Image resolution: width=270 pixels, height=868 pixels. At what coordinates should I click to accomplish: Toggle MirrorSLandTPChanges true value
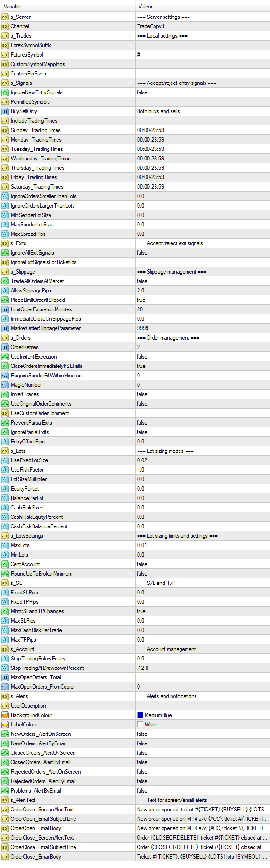click(203, 611)
